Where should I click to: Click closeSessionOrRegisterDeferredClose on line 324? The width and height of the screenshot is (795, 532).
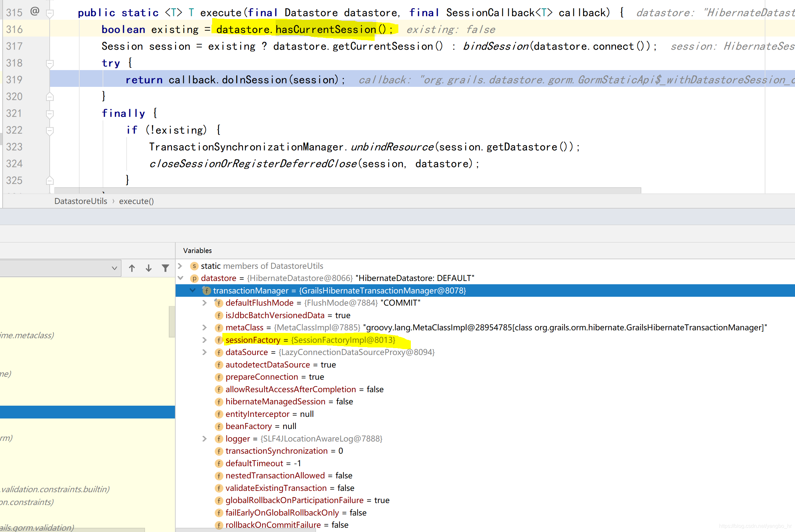point(253,164)
